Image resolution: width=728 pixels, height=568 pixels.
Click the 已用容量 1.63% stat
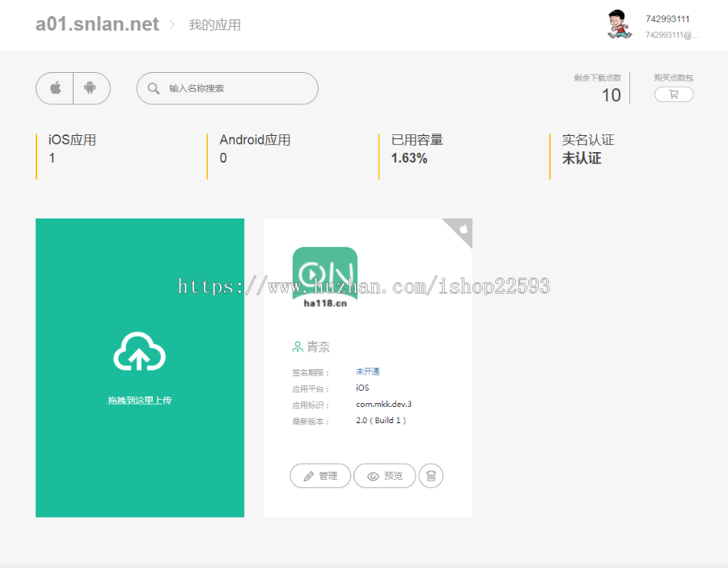(x=417, y=149)
